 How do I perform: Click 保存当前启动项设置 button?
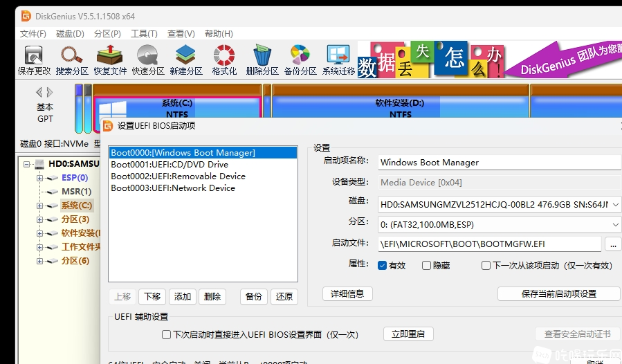click(x=558, y=293)
